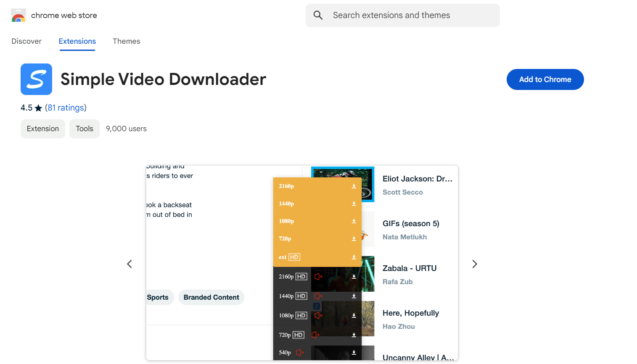
Task: Click download icon for dark 720p HD row
Action: coord(354,335)
